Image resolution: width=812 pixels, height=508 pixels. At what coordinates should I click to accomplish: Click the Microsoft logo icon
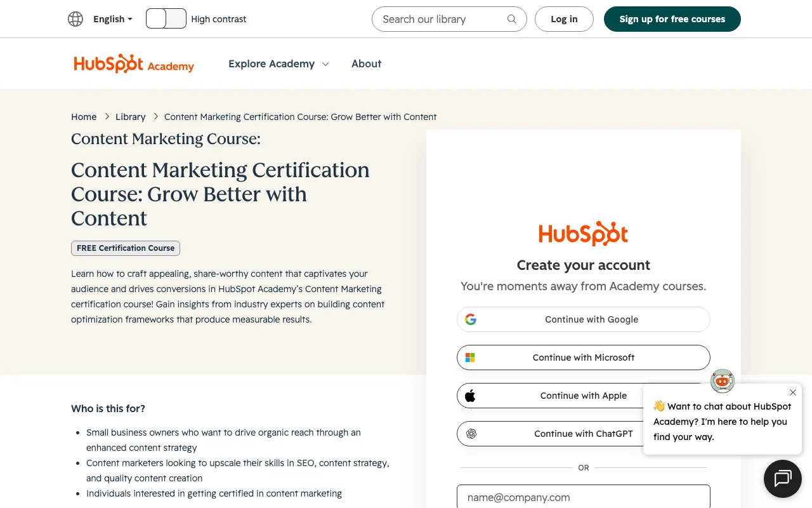(x=470, y=358)
